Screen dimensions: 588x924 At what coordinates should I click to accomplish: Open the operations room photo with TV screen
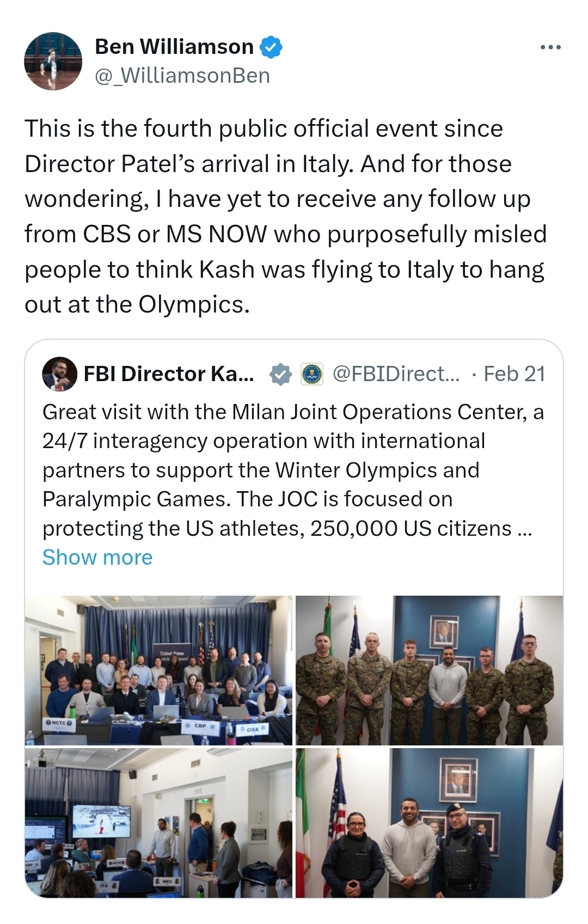tap(158, 823)
